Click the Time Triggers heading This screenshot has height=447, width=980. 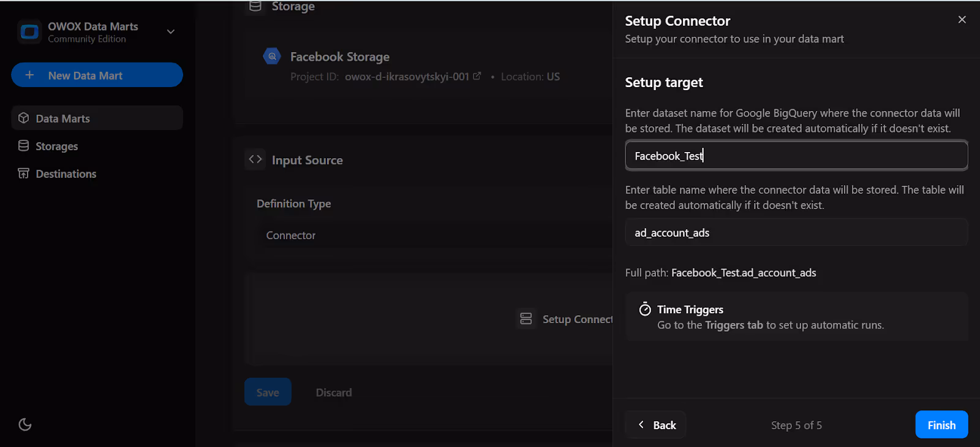point(690,309)
